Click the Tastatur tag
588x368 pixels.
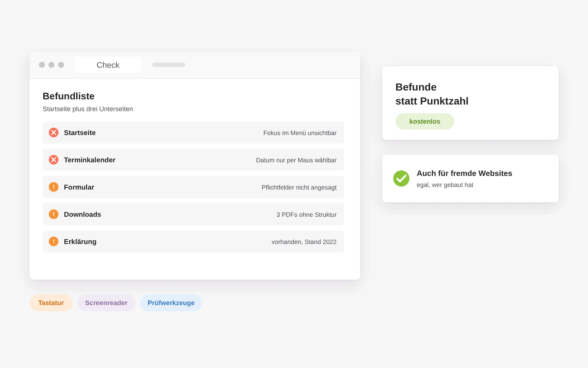[51, 303]
